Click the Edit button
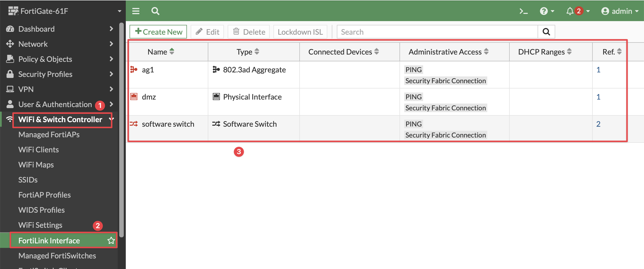This screenshot has width=644, height=269. click(207, 32)
